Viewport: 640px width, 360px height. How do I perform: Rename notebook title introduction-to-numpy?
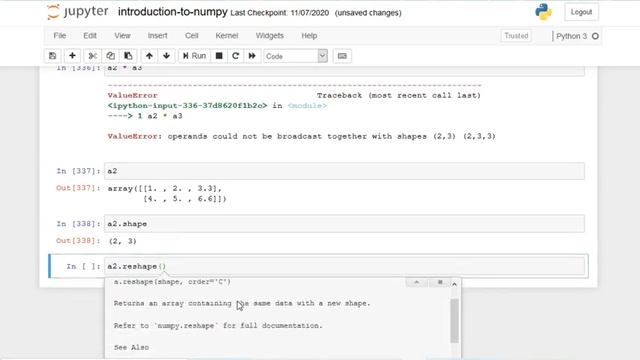pos(173,12)
